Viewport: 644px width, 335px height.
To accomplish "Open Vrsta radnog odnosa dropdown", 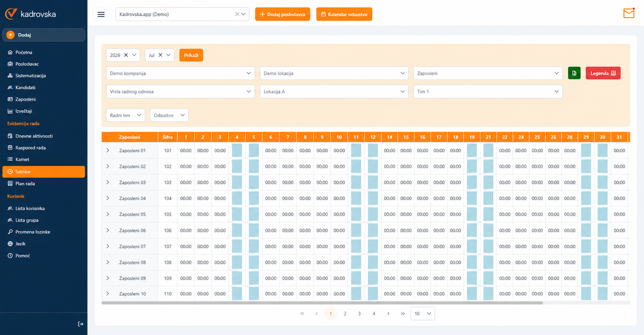I will point(181,92).
